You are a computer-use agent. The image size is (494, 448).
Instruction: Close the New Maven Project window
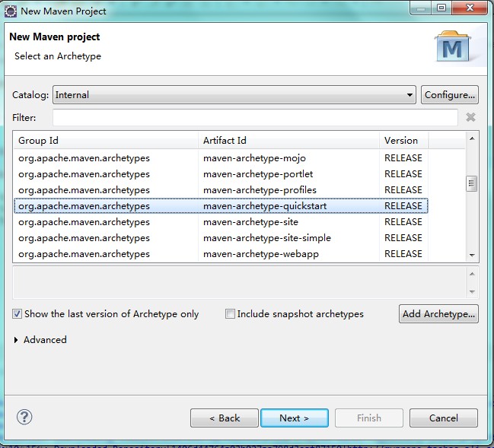pos(470,8)
